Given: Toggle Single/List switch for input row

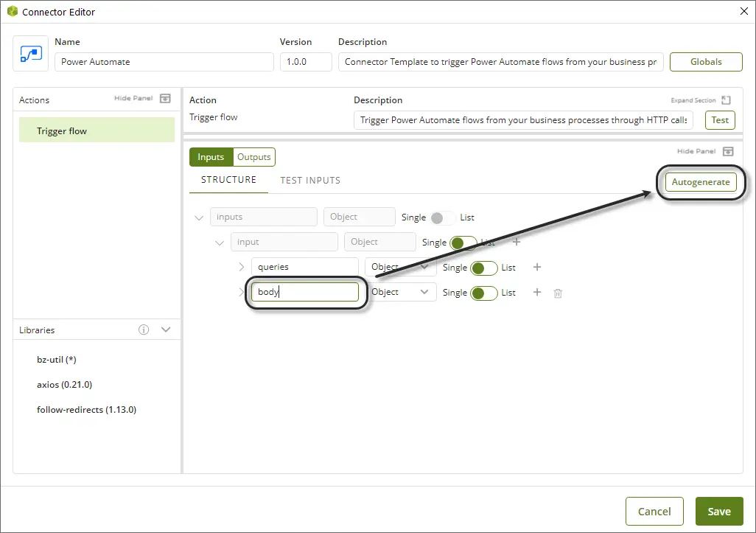Looking at the screenshot, I should click(463, 243).
